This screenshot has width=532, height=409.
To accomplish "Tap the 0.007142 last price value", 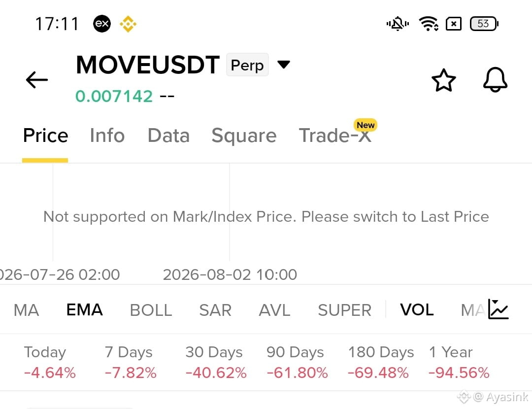I will coord(114,96).
